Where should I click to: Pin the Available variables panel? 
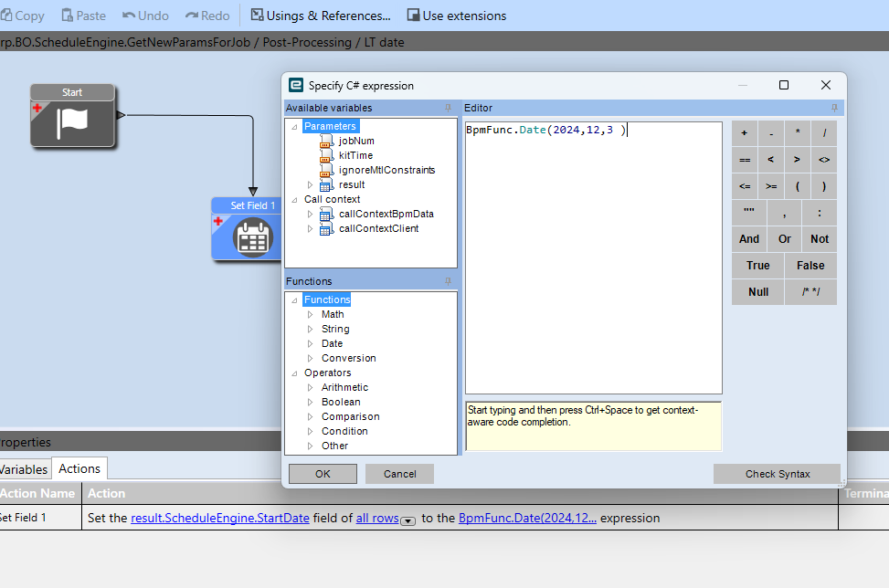coord(448,108)
